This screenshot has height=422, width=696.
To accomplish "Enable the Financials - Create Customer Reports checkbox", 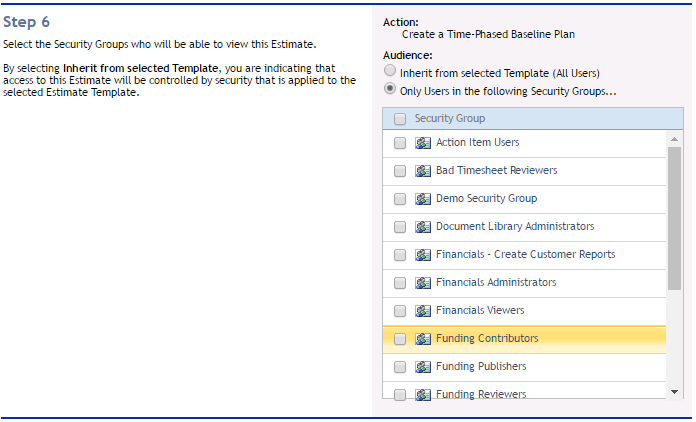I will (x=400, y=255).
